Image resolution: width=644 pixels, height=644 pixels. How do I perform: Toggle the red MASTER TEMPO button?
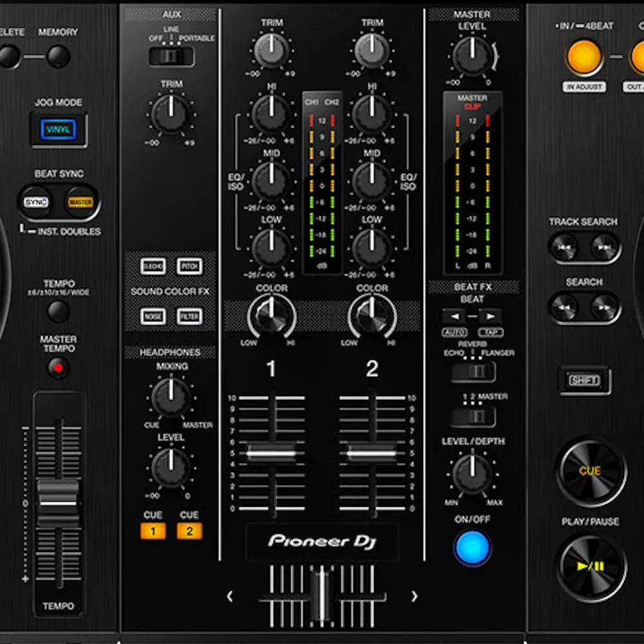(x=59, y=367)
